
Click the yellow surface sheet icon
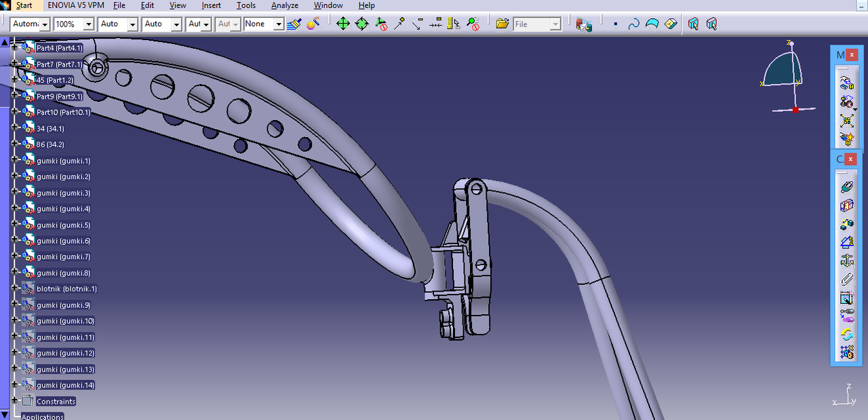click(x=671, y=24)
